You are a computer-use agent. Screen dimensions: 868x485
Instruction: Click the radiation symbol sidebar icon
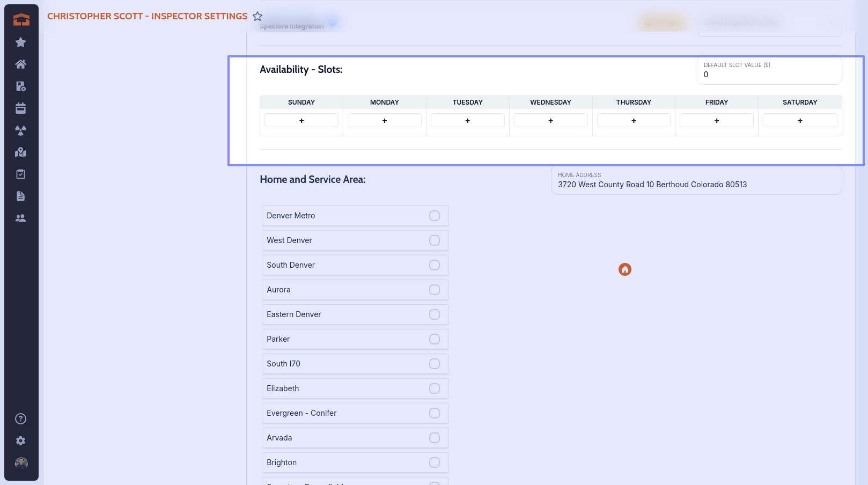tap(21, 130)
